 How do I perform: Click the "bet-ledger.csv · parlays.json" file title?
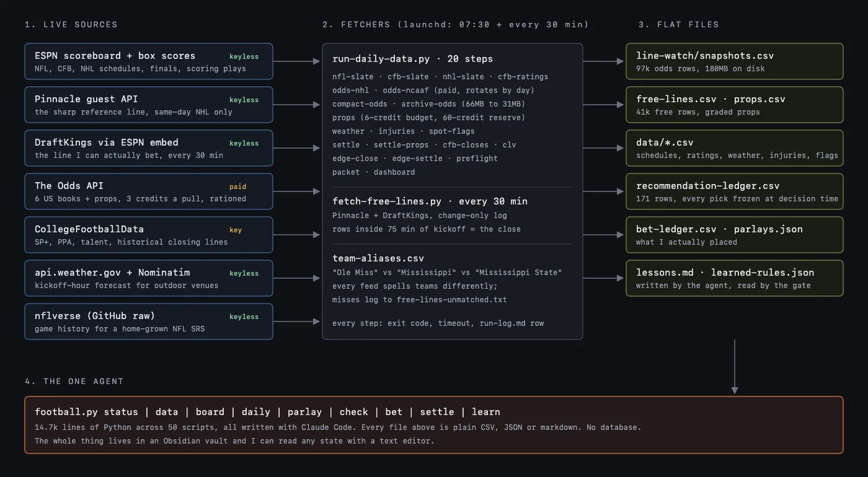point(719,229)
